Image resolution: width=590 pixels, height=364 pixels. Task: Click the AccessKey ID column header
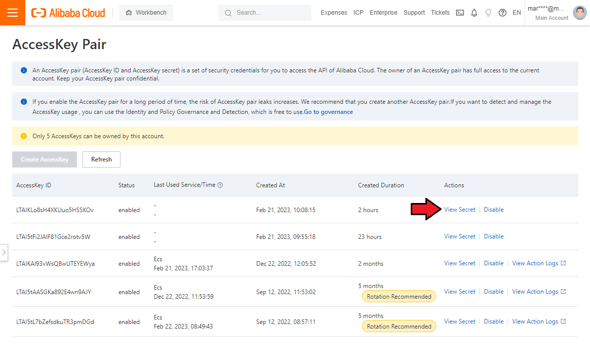coord(33,185)
